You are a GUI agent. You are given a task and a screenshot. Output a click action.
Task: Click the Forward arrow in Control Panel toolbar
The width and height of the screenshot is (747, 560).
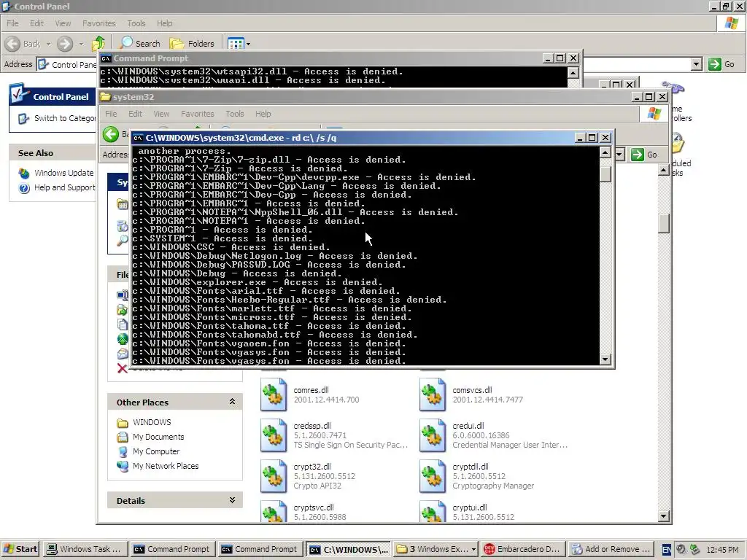coord(65,44)
